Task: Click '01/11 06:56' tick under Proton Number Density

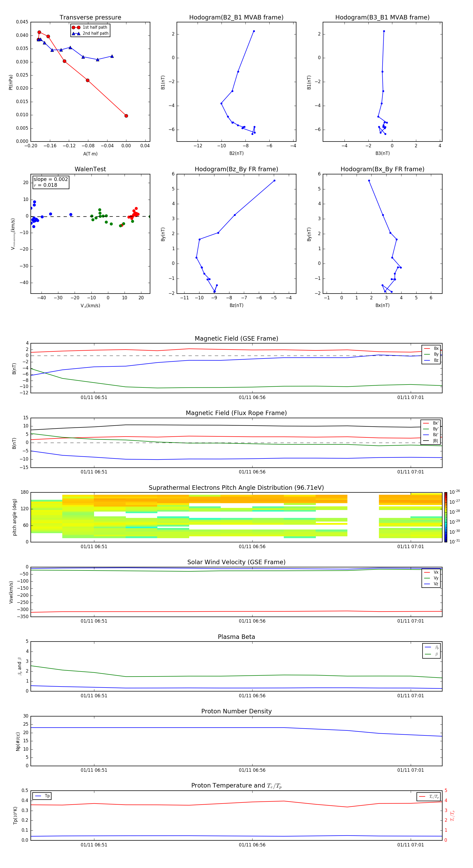Action: pyautogui.click(x=252, y=770)
